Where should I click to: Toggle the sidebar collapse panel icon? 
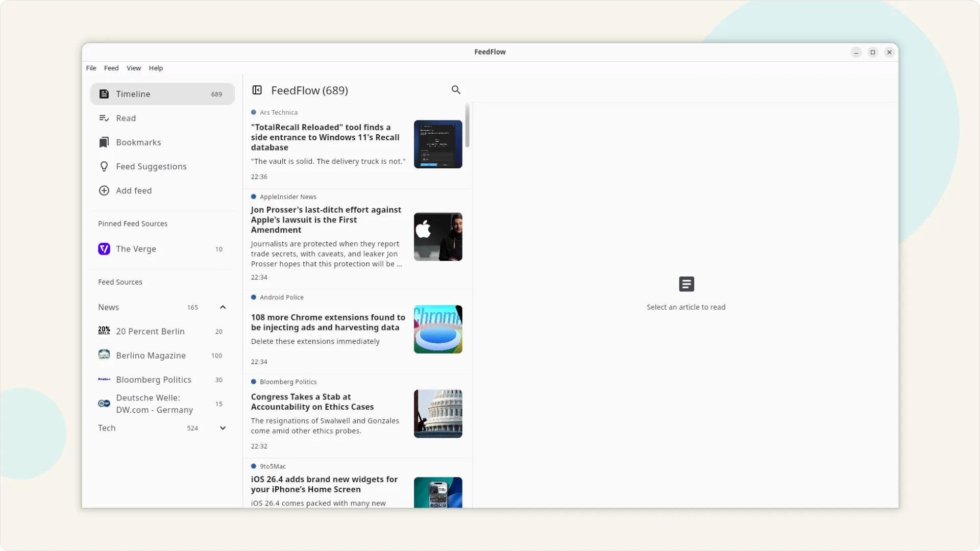(x=257, y=90)
